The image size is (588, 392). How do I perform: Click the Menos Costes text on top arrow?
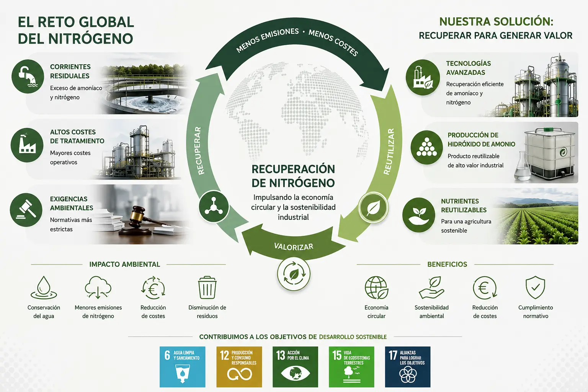(333, 42)
